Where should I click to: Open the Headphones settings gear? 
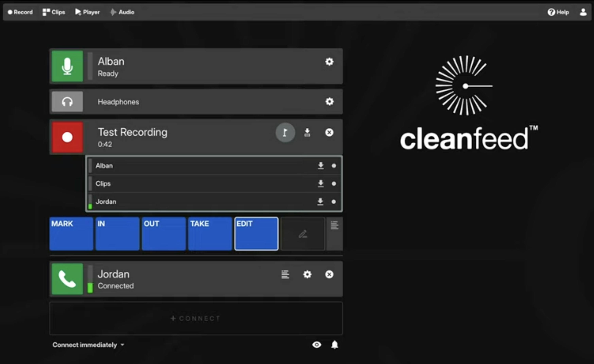point(329,102)
